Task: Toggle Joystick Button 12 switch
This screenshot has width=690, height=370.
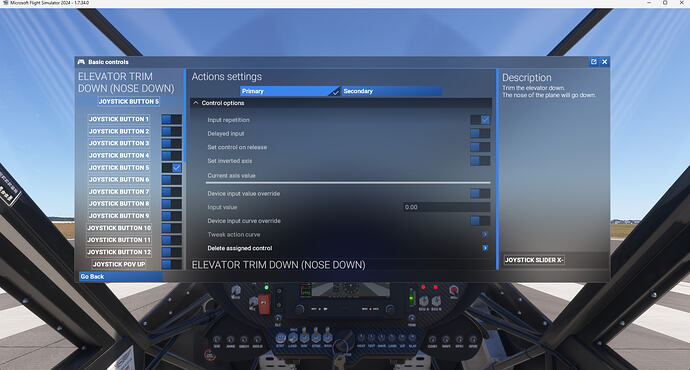Action: pos(172,252)
